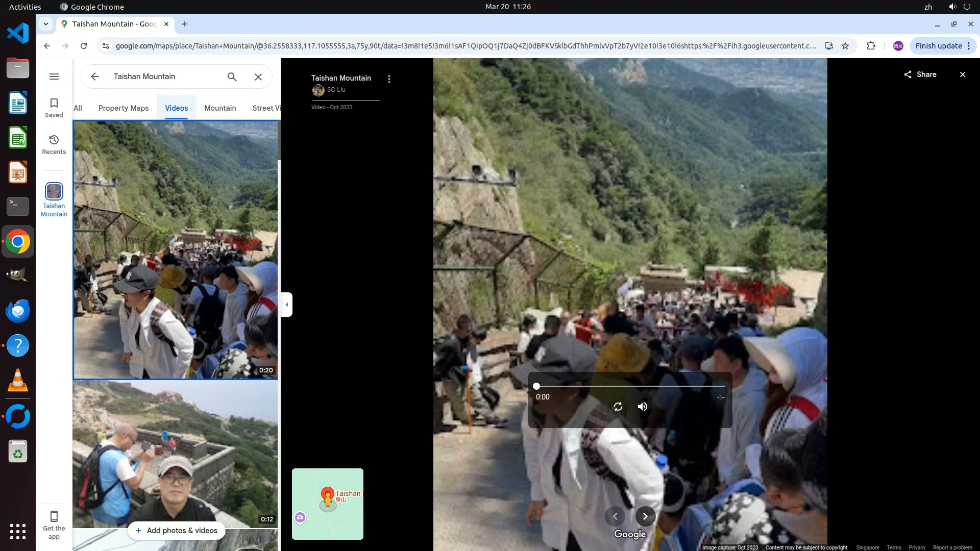980x551 pixels.
Task: Clear the Taishan Mountain search
Action: pos(258,77)
